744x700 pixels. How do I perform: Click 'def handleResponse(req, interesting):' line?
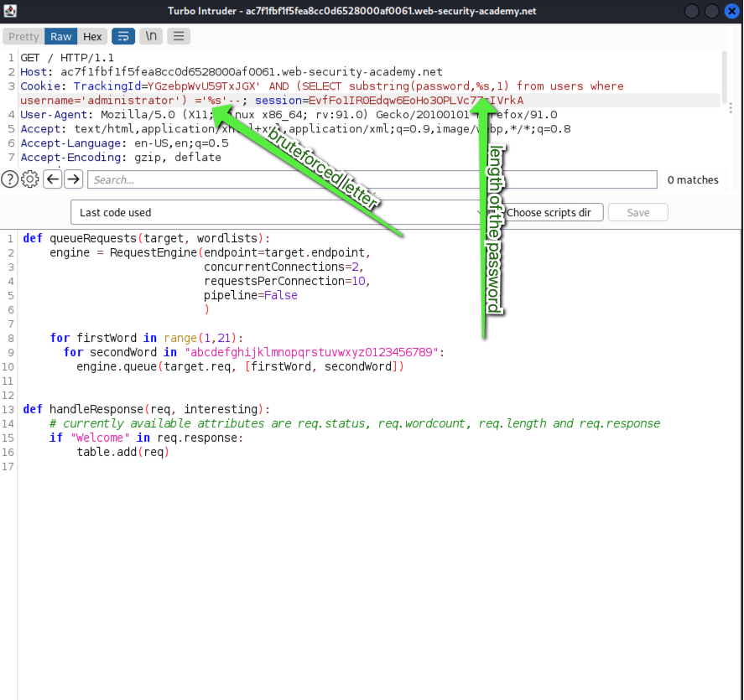tap(147, 409)
